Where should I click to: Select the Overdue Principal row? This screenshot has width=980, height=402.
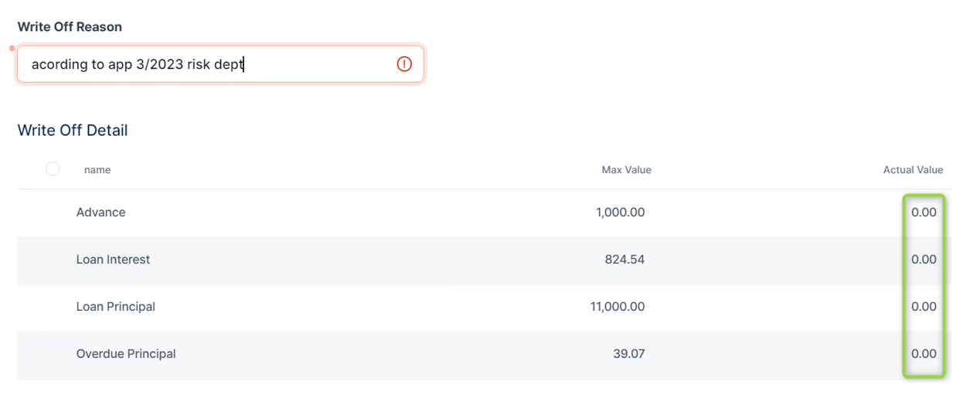point(126,354)
